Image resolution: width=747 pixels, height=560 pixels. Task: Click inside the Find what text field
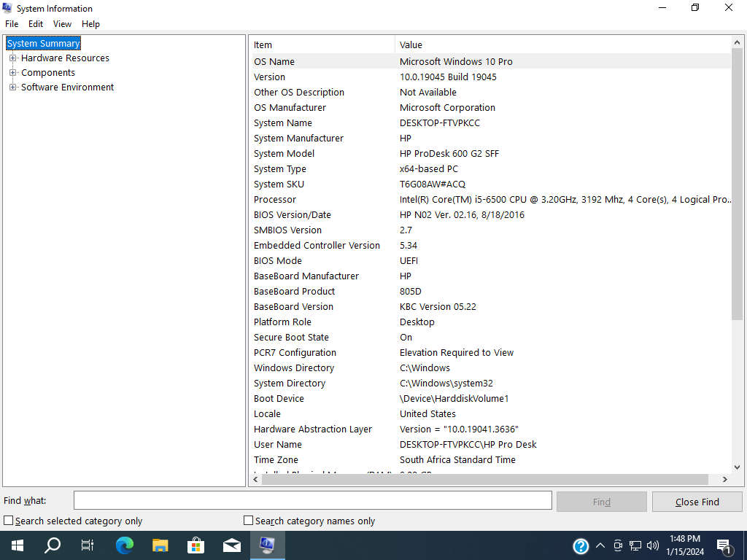tap(312, 500)
